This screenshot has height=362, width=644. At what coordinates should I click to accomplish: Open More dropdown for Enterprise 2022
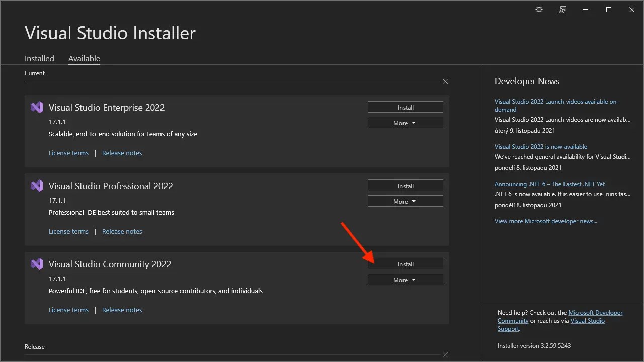(406, 123)
